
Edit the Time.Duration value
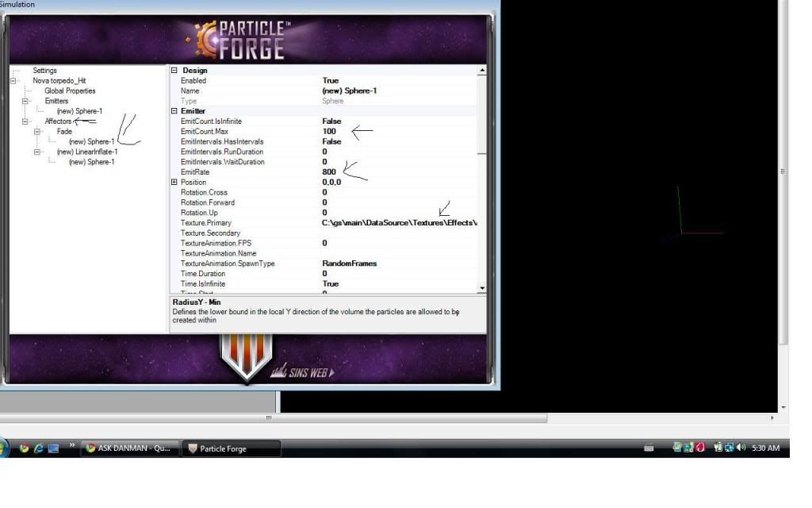399,274
